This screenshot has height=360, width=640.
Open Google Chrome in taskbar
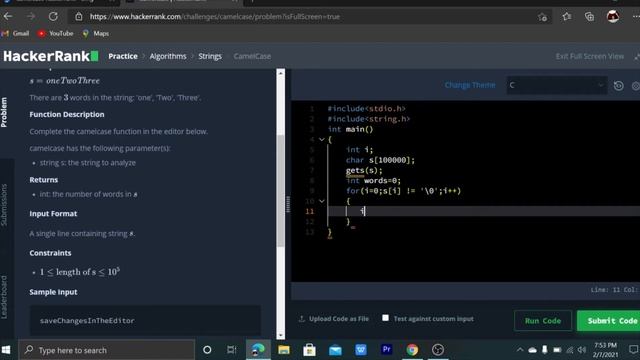click(412, 350)
